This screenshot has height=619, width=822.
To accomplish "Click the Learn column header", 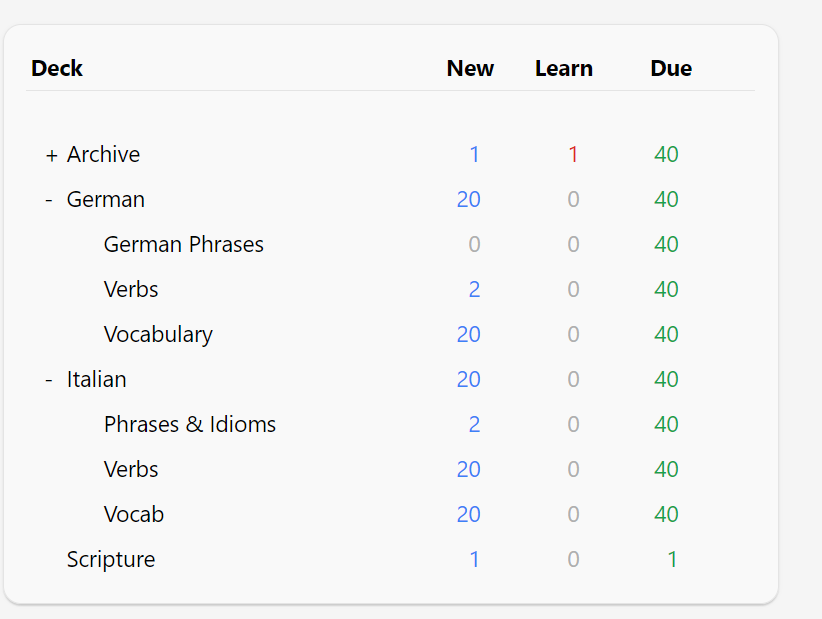I will click(x=564, y=68).
